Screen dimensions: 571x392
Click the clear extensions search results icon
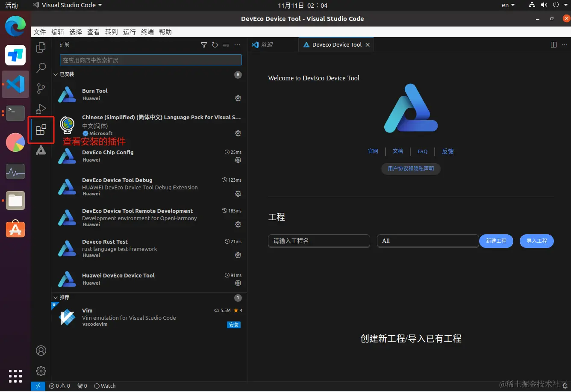click(226, 45)
